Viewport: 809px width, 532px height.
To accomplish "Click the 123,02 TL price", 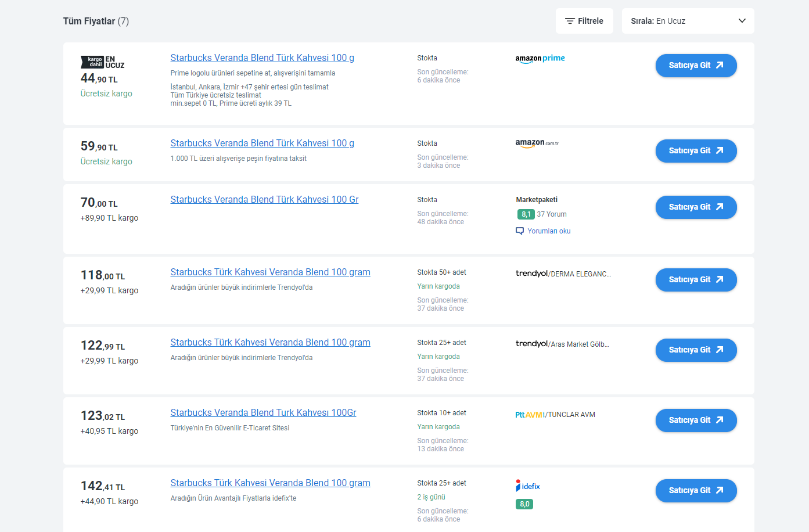I will pos(103,416).
